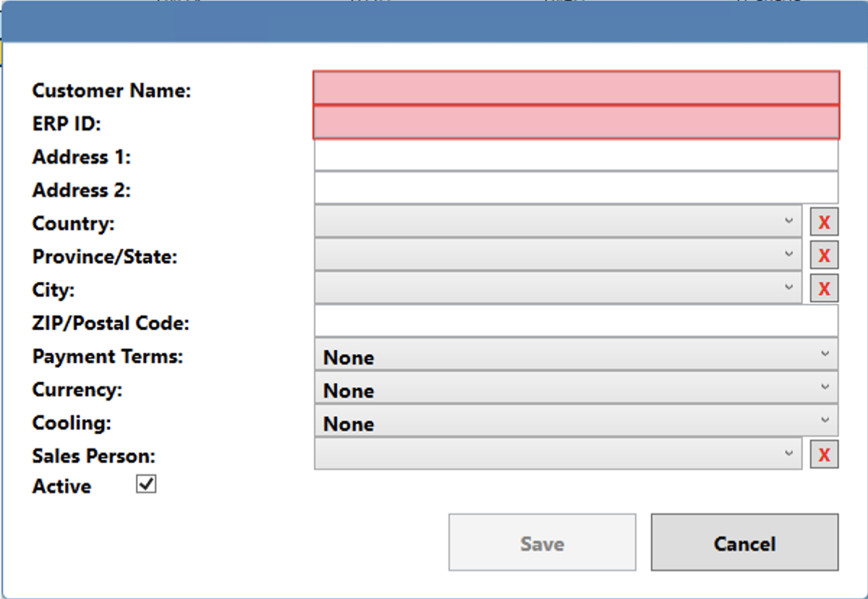The height and width of the screenshot is (599, 868).
Task: Click the Save button
Action: pos(542,543)
